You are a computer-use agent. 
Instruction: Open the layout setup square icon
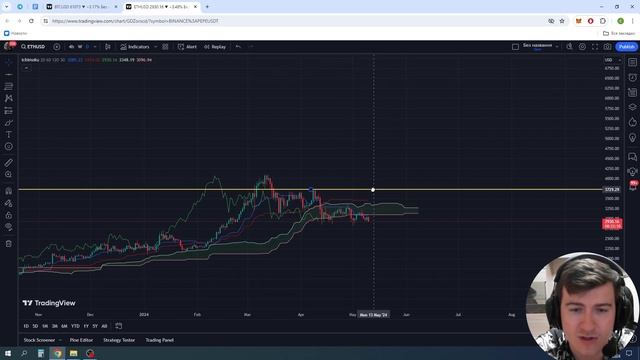(516, 47)
